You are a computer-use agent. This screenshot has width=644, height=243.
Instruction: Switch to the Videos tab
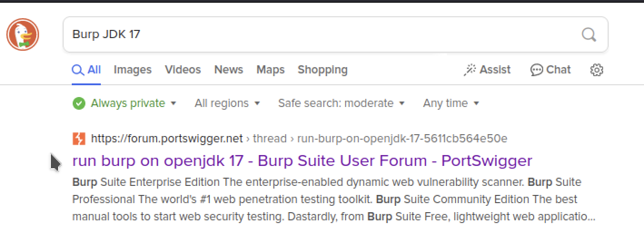(x=183, y=70)
